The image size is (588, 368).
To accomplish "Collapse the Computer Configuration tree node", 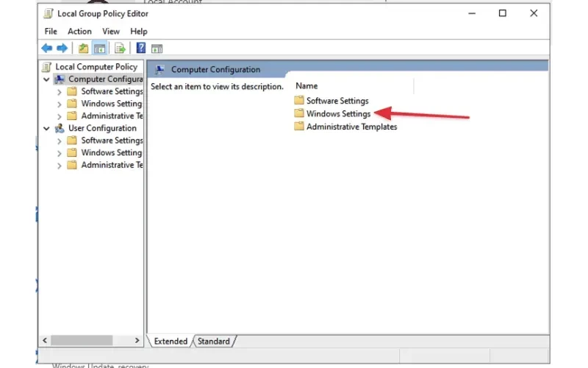I will pyautogui.click(x=46, y=79).
